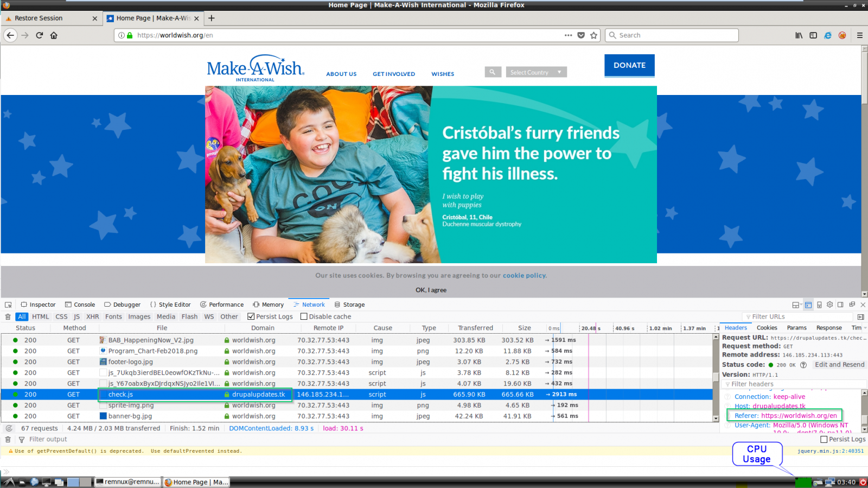Check Persist Logs in console panel
Image resolution: width=868 pixels, height=488 pixels.
[x=824, y=439]
